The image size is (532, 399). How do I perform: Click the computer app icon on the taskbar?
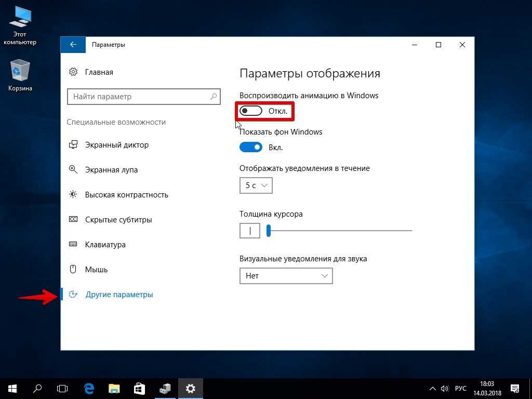tap(165, 389)
